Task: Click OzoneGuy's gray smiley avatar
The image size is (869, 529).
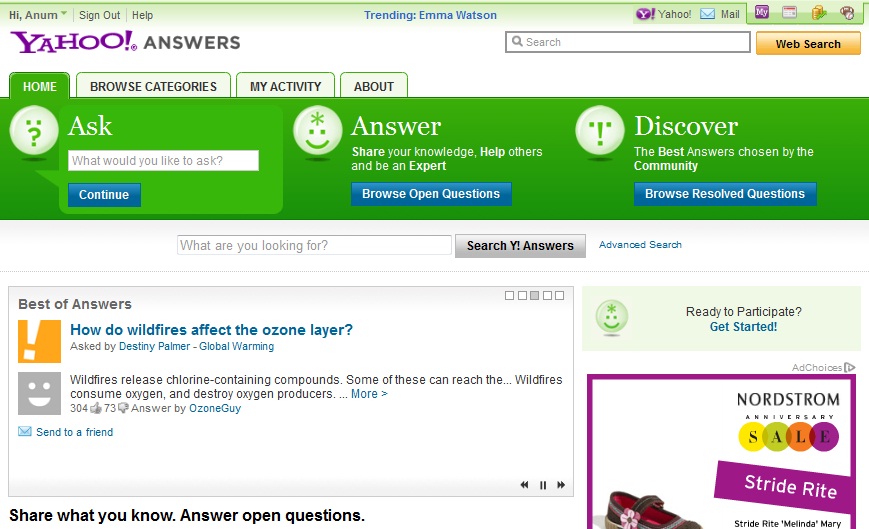Action: (39, 393)
